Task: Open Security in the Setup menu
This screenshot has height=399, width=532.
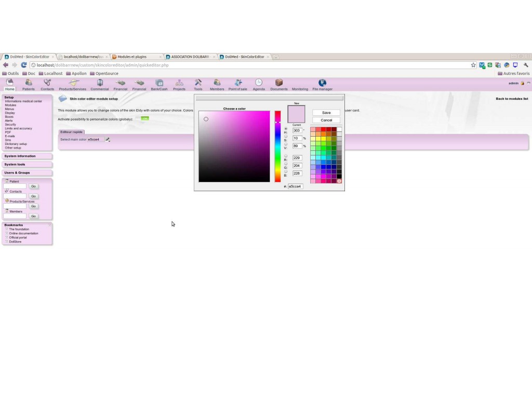Action: point(10,125)
